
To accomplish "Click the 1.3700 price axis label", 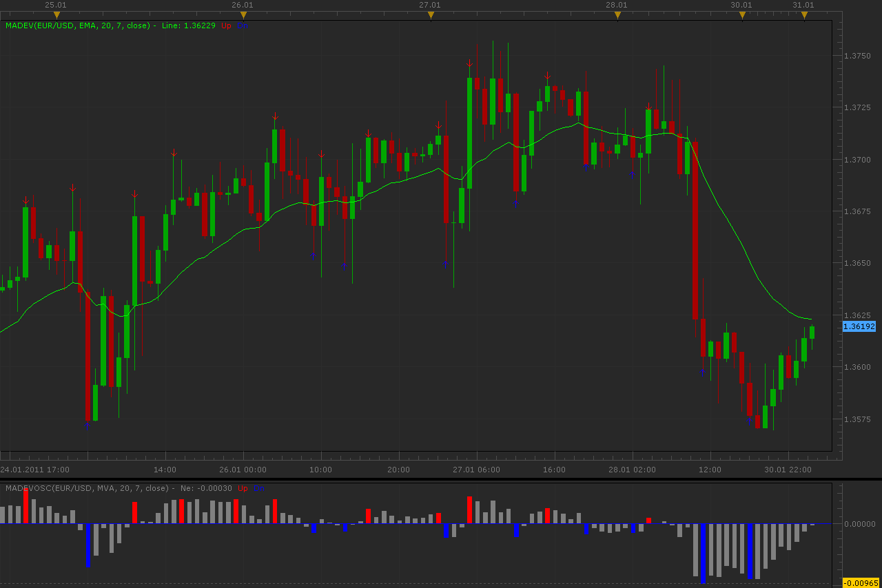I will [x=857, y=160].
